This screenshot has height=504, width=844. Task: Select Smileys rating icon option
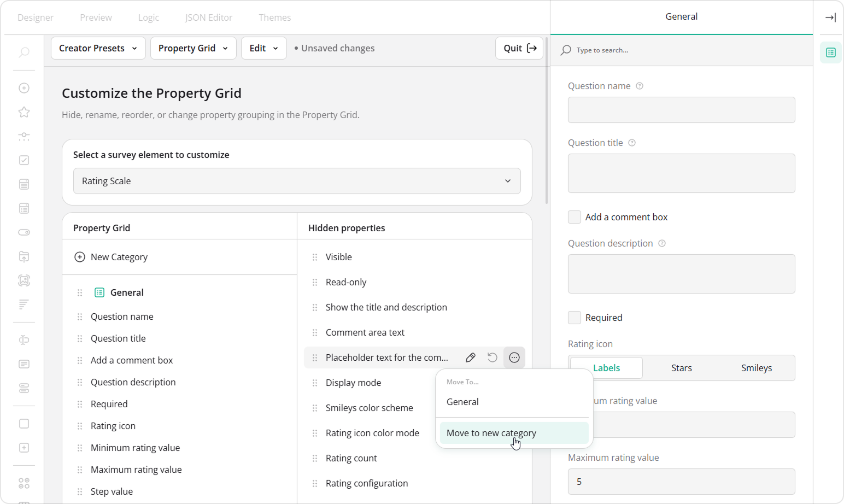757,368
